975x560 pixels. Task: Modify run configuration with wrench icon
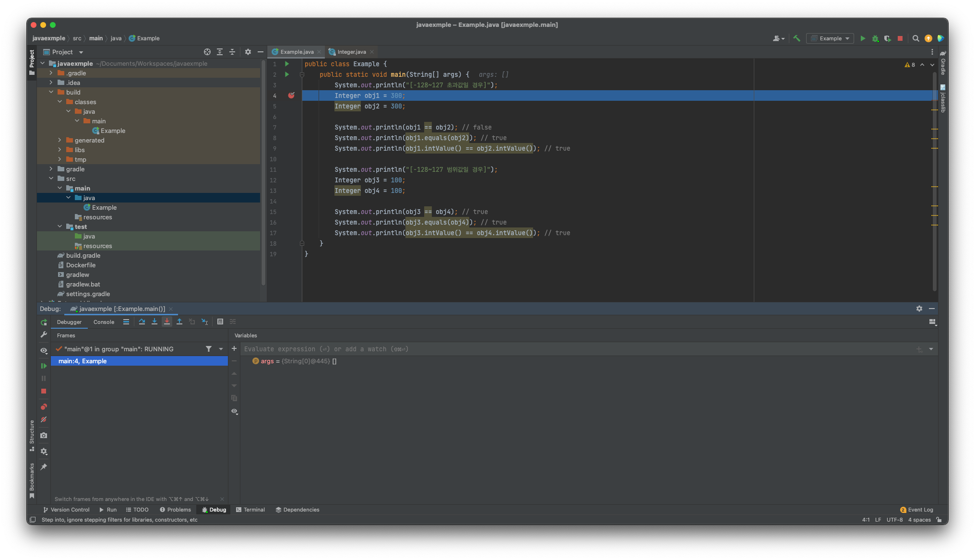point(44,334)
